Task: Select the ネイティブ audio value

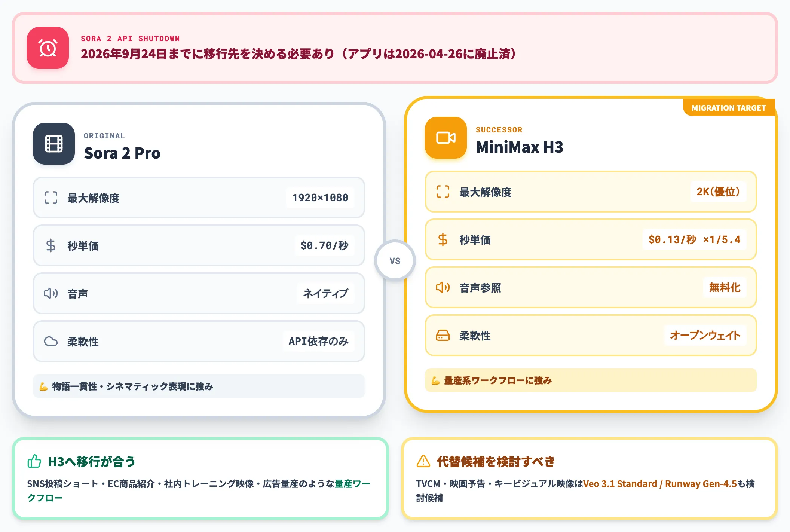Action: (x=325, y=293)
